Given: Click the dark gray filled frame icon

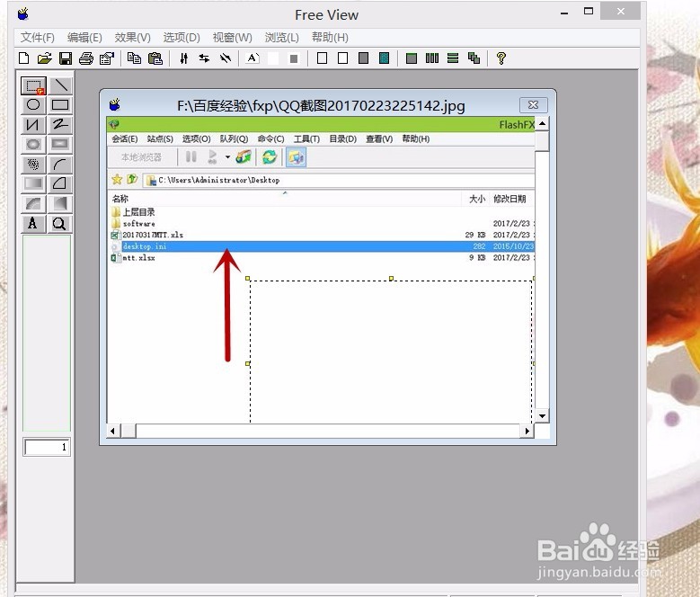Looking at the screenshot, I should tap(363, 58).
